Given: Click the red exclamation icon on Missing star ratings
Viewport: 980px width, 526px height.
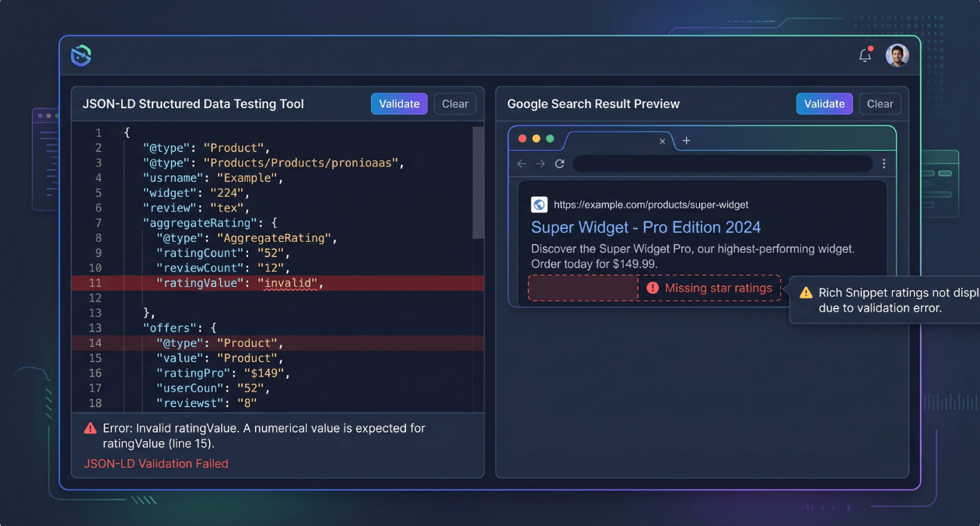Looking at the screenshot, I should pos(651,288).
